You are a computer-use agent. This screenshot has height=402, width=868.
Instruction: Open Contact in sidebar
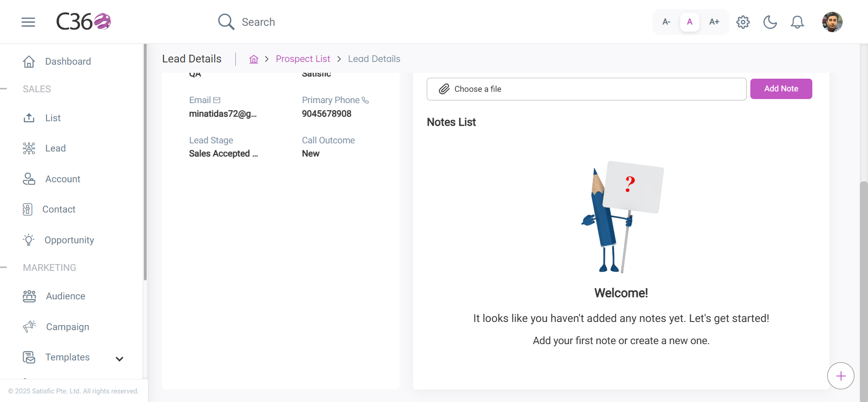pos(59,209)
